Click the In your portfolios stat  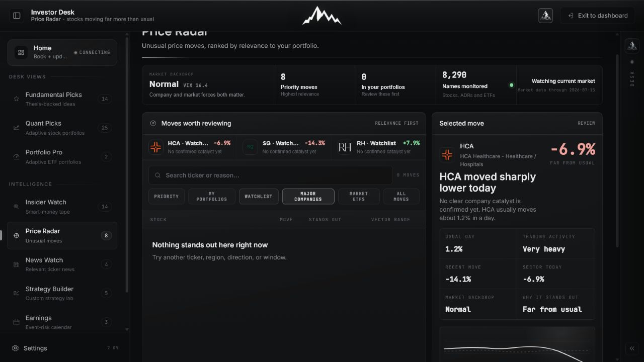(x=395, y=85)
